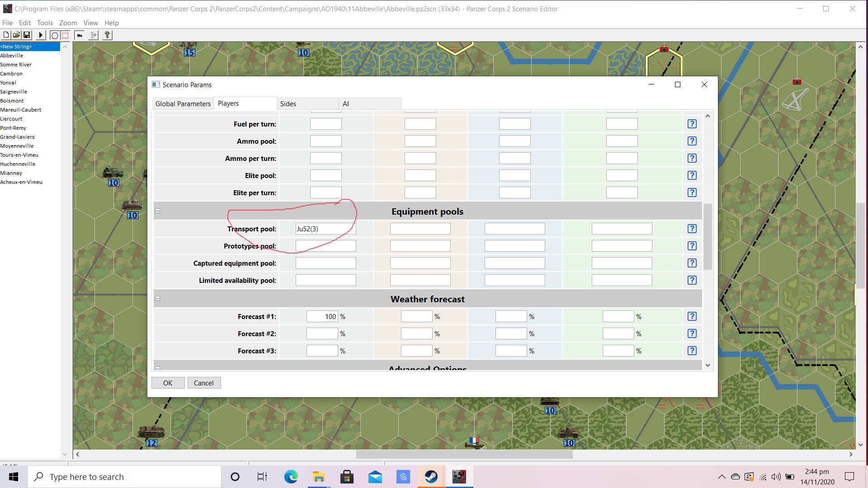The image size is (868, 488).
Task: Open help for Captured equipment pool
Action: [692, 263]
